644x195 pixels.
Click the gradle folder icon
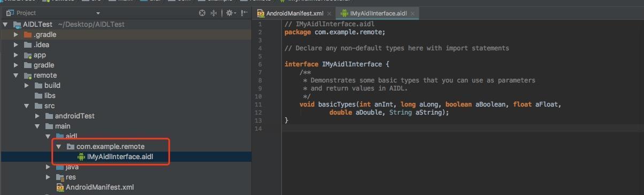(x=28, y=65)
